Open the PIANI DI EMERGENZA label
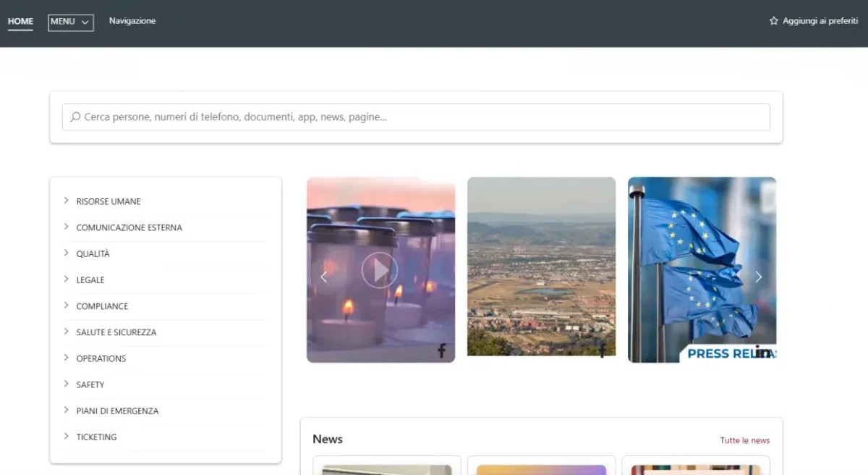868x475 pixels. point(117,411)
